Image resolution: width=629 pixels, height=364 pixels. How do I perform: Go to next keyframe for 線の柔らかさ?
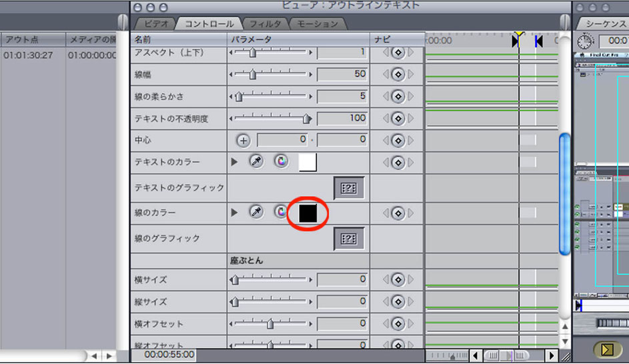(411, 96)
